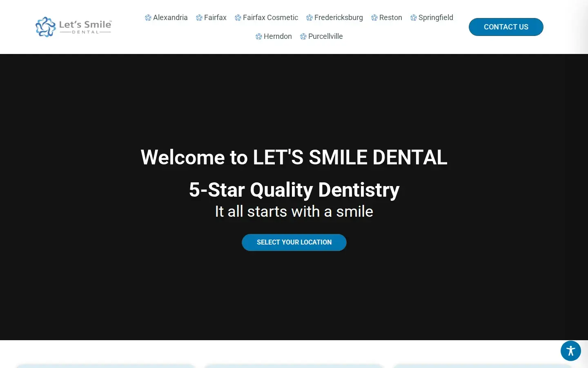This screenshot has height=368, width=588.
Task: Go to the Fairfax location
Action: coord(215,18)
